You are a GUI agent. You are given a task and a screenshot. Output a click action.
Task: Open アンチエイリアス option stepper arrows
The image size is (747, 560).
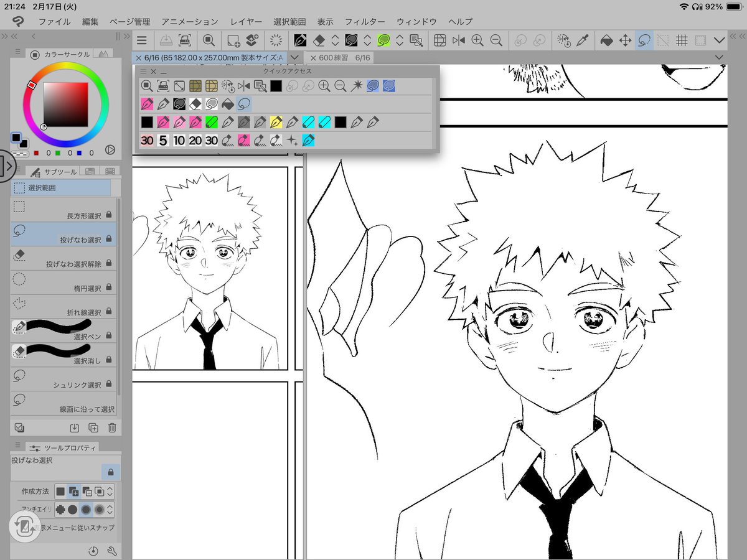point(110,510)
